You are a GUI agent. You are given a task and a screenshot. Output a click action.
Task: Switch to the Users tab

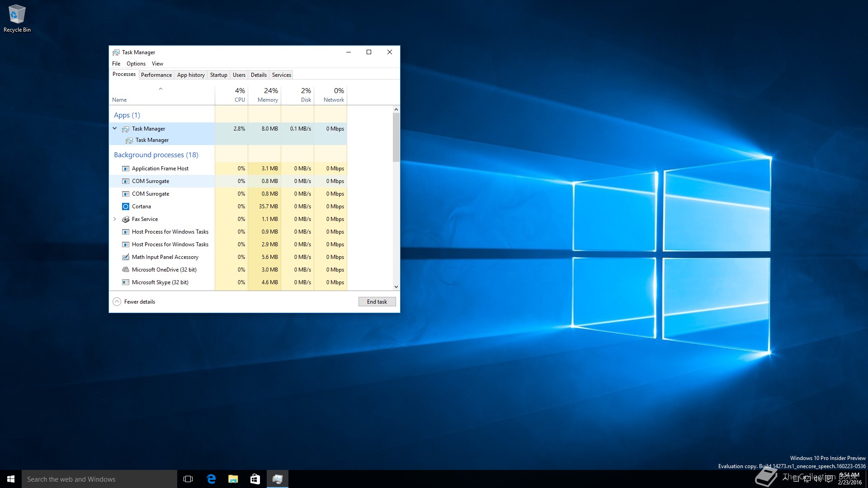click(x=239, y=75)
